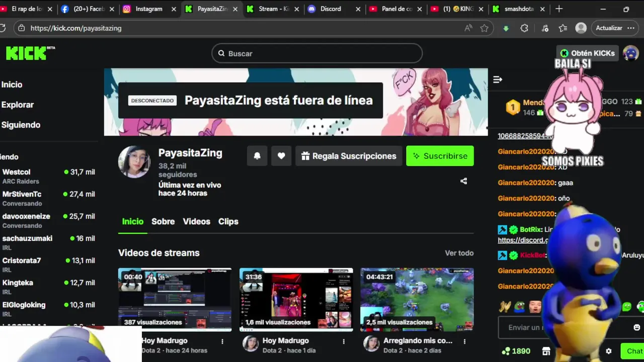Open the Siguiendo sidebar link
644x362 pixels.
click(x=21, y=125)
